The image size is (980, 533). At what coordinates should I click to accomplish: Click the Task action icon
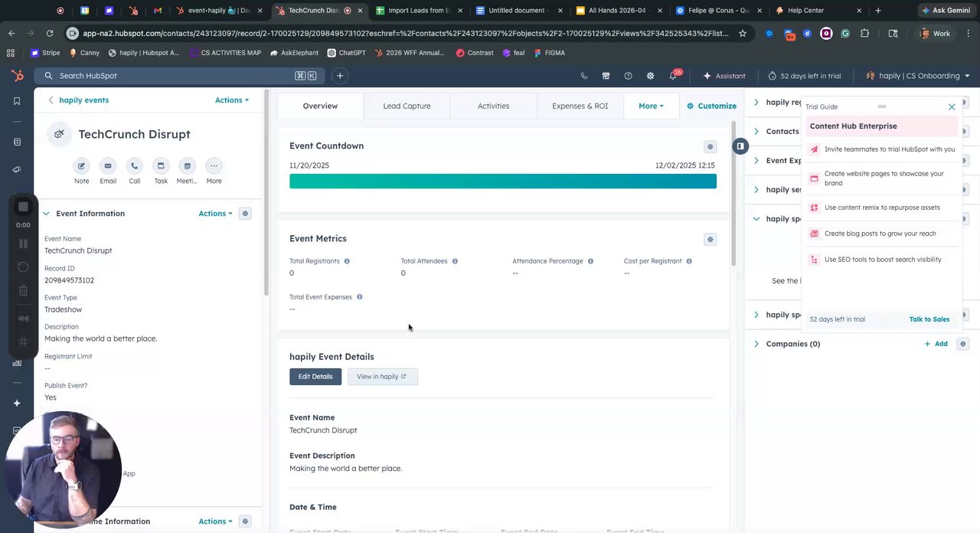coord(161,166)
